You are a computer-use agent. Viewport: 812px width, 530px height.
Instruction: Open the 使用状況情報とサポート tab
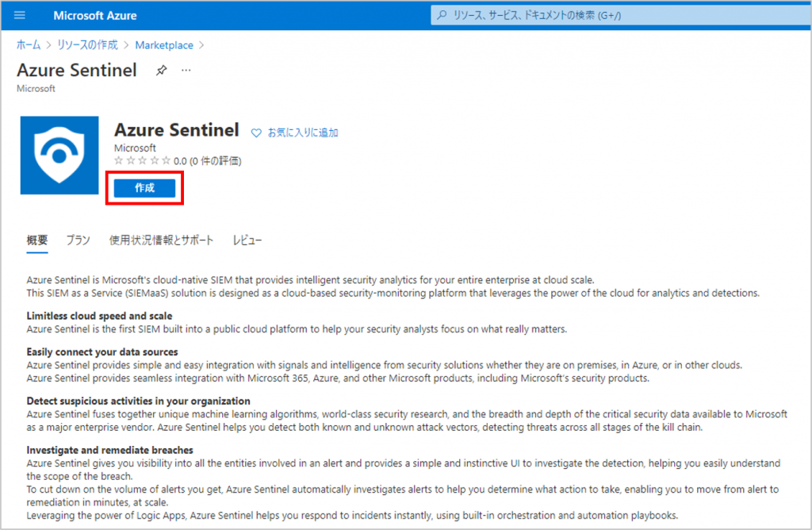161,240
